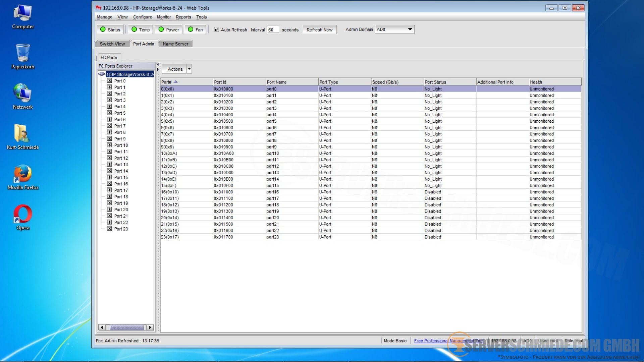This screenshot has height=362, width=644.
Task: Select the HP-StorageWorks switch node icon
Action: point(102,74)
